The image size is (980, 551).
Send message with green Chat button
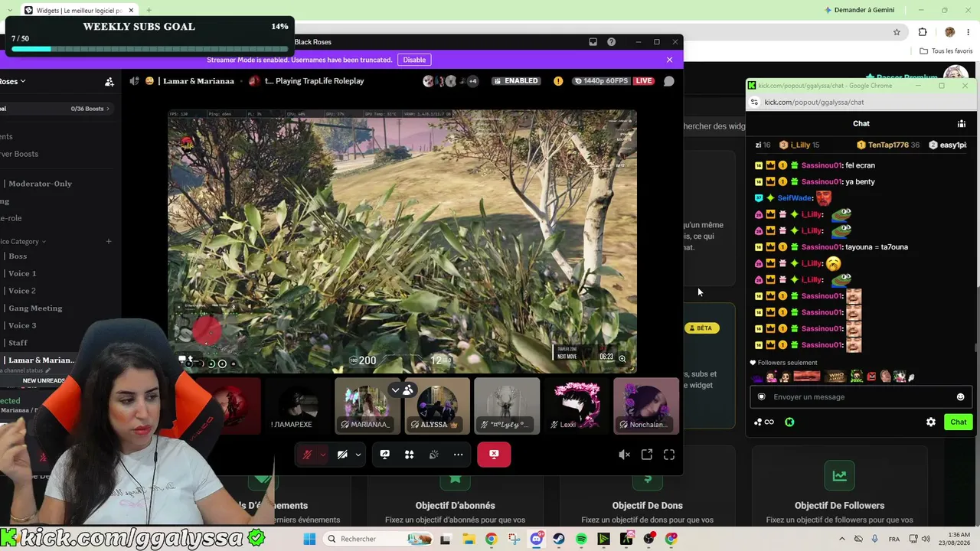pos(959,422)
